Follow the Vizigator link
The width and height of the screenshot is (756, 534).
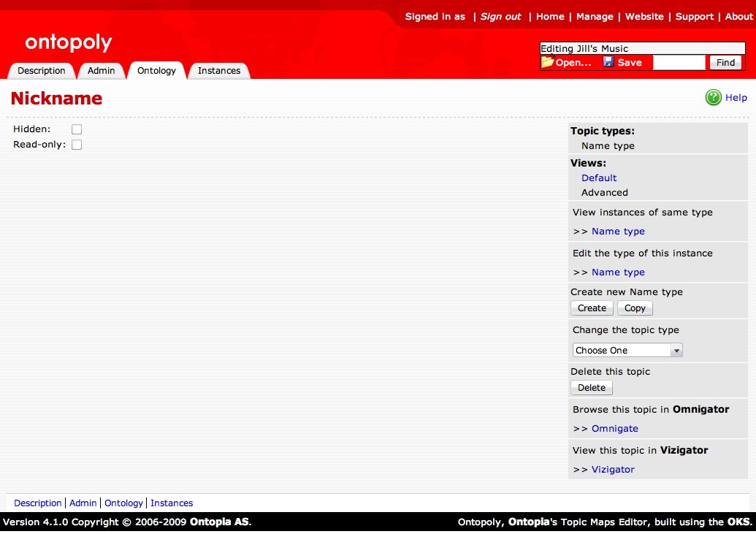coord(613,470)
